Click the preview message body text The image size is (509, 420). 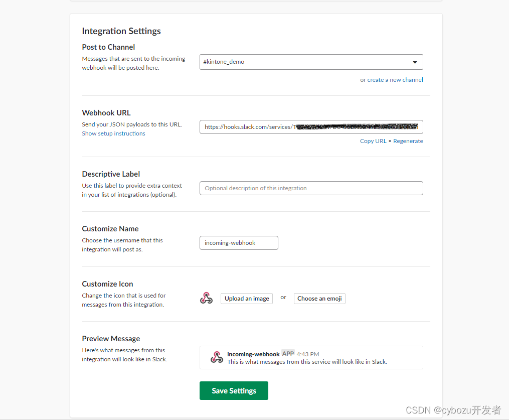pos(307,362)
